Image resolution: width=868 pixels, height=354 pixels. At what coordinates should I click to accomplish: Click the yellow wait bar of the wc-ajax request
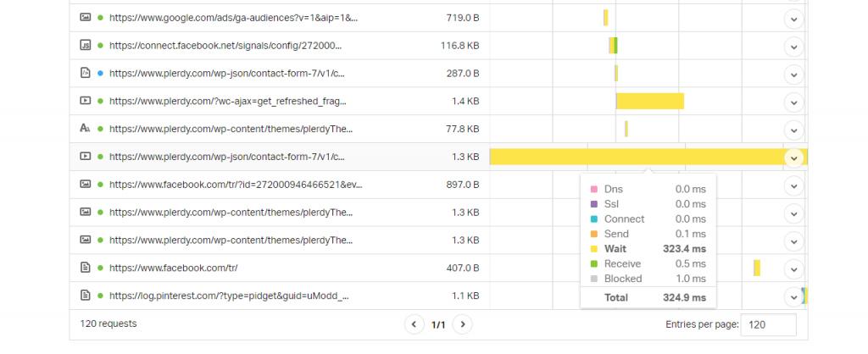(x=649, y=102)
